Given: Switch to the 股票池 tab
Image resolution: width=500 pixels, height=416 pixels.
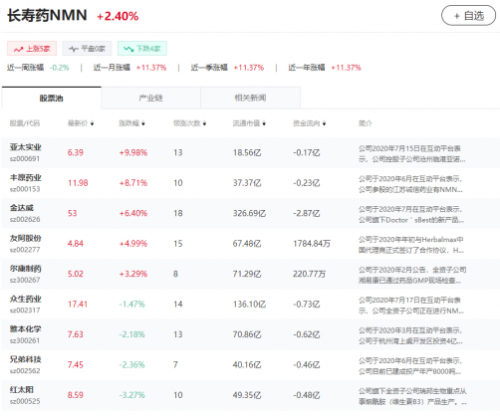Looking at the screenshot, I should (51, 98).
